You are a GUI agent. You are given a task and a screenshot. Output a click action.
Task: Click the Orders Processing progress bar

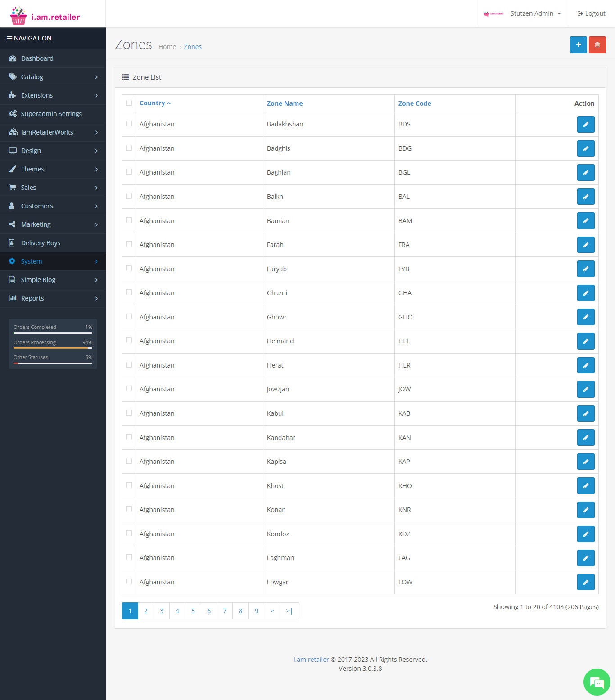click(x=53, y=348)
